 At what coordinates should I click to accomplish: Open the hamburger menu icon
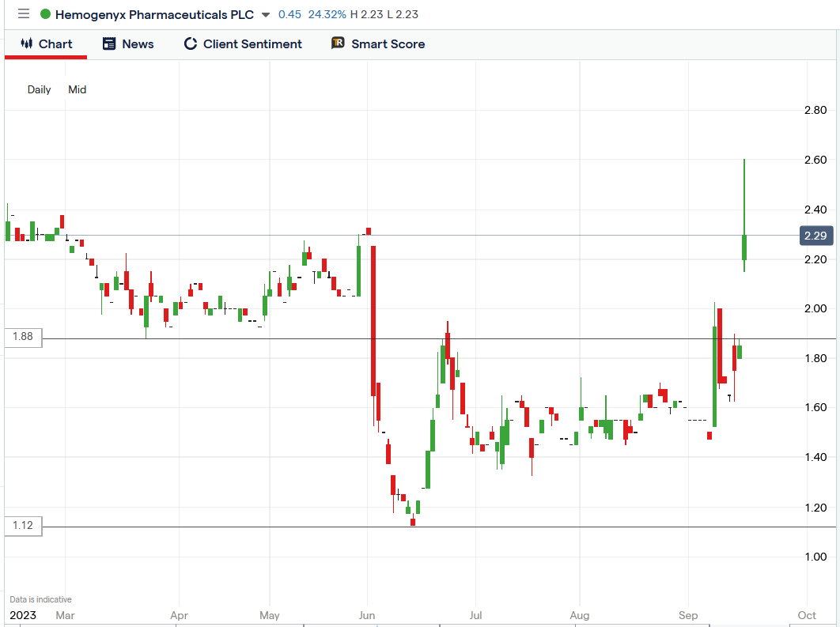point(24,14)
